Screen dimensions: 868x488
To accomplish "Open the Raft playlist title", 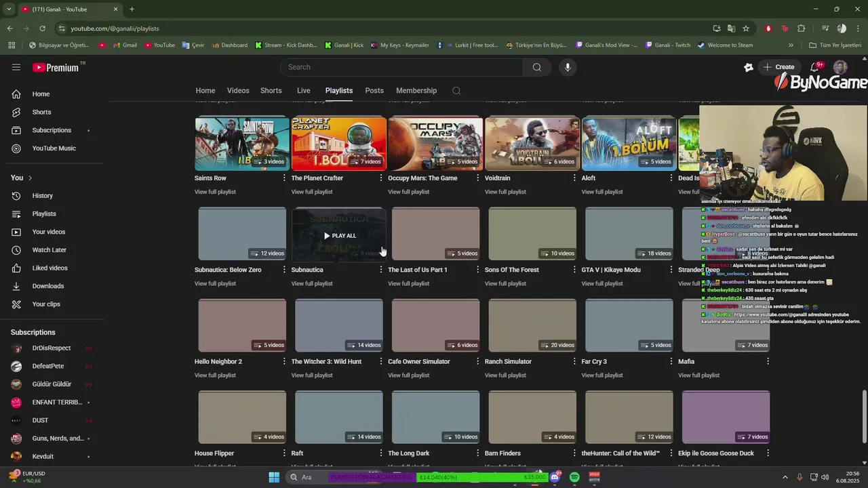I will pyautogui.click(x=297, y=453).
